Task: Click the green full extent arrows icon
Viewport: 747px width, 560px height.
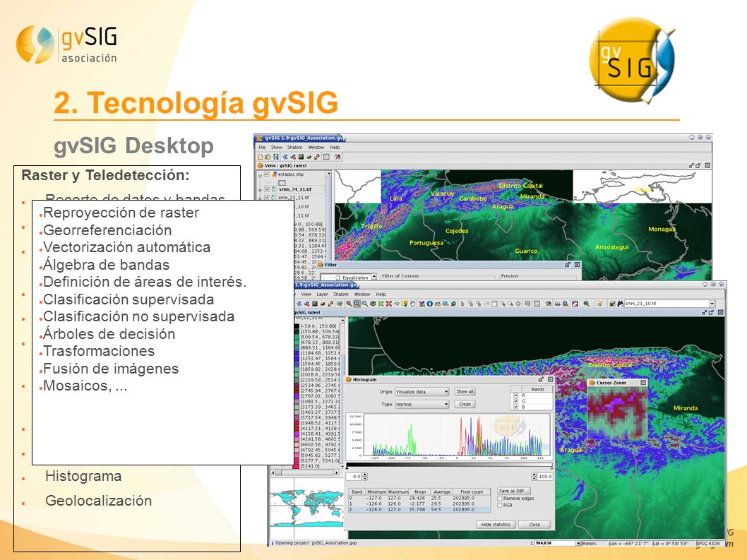Action: point(381,304)
